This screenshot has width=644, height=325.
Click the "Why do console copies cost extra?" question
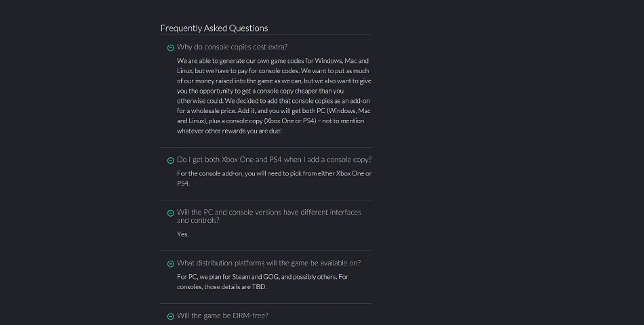pyautogui.click(x=232, y=47)
